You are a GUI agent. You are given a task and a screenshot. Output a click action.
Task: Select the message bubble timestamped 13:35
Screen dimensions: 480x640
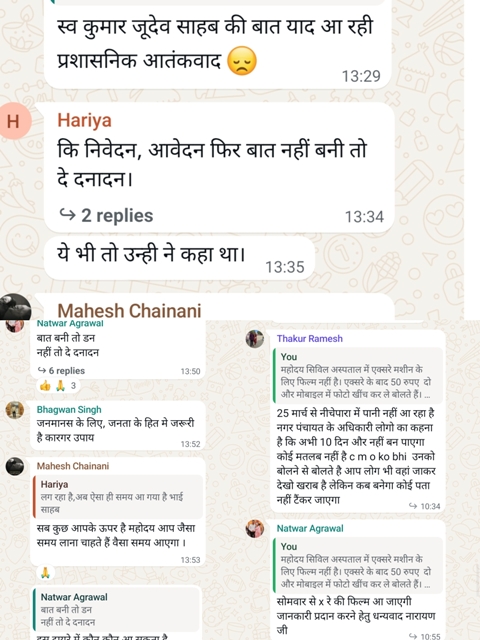coord(179,258)
